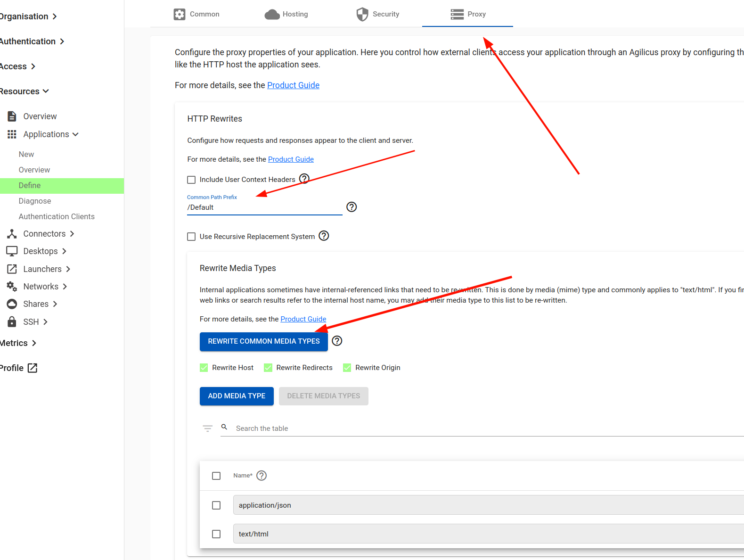Expand the Desktops sidebar item

coord(64,251)
